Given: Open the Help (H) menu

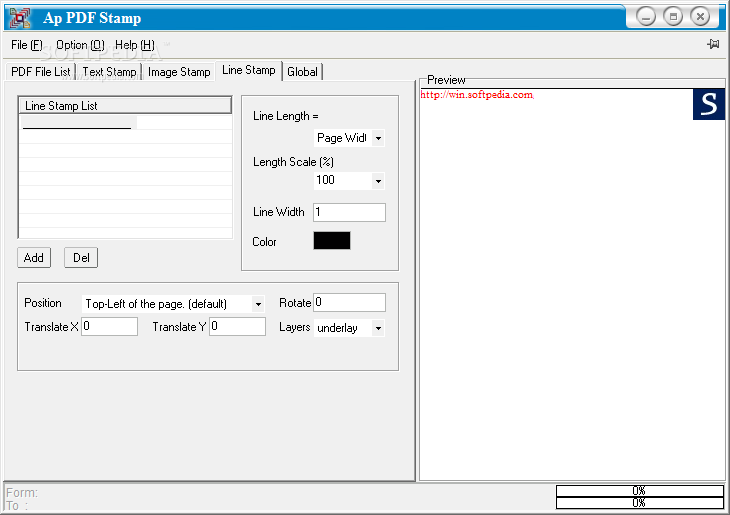Looking at the screenshot, I should click(x=135, y=45).
